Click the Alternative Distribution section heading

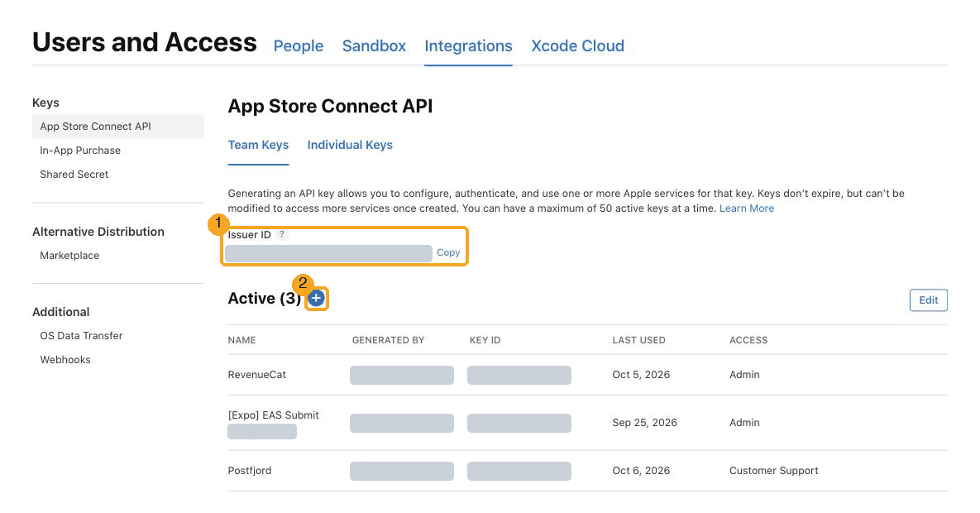tap(98, 232)
